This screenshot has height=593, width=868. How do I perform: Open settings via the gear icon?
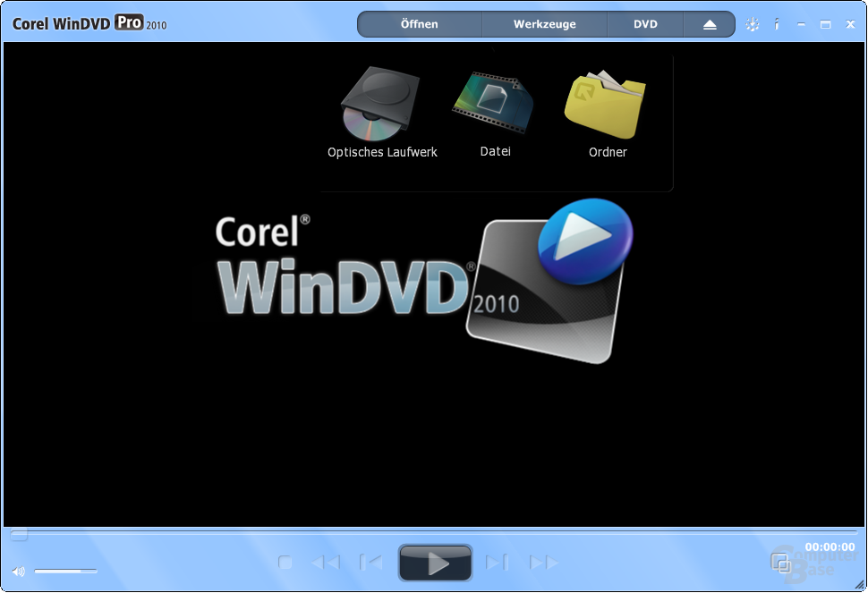[x=752, y=24]
